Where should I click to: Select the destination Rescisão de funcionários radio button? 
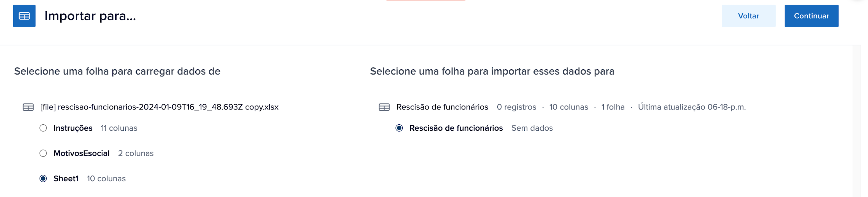[399, 128]
